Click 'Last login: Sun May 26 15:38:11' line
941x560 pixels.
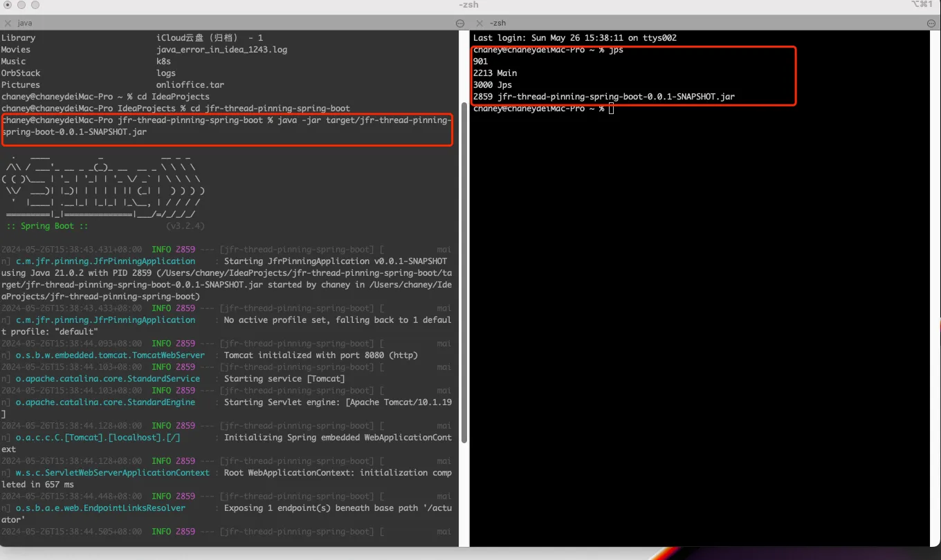tap(575, 38)
